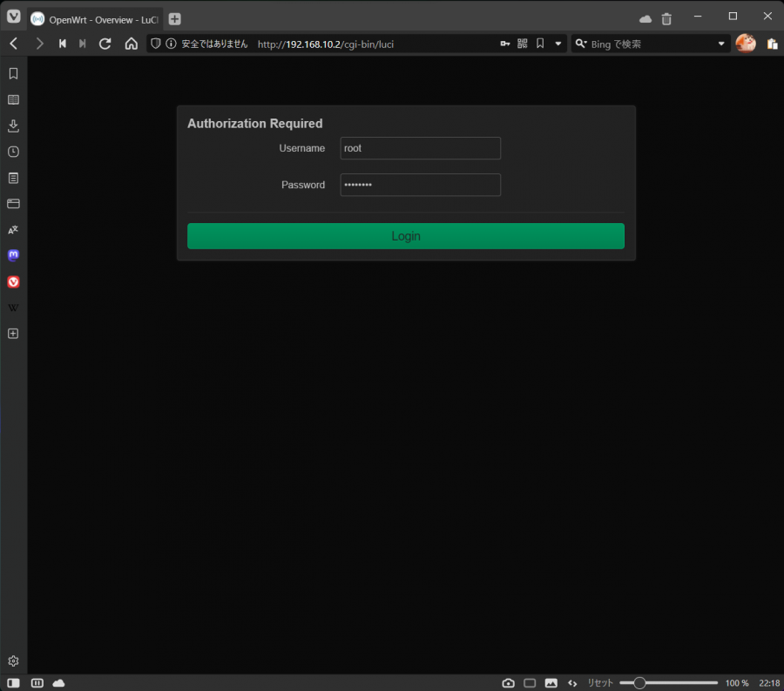784x691 pixels.
Task: Adjust the page zoom slider
Action: pos(639,683)
